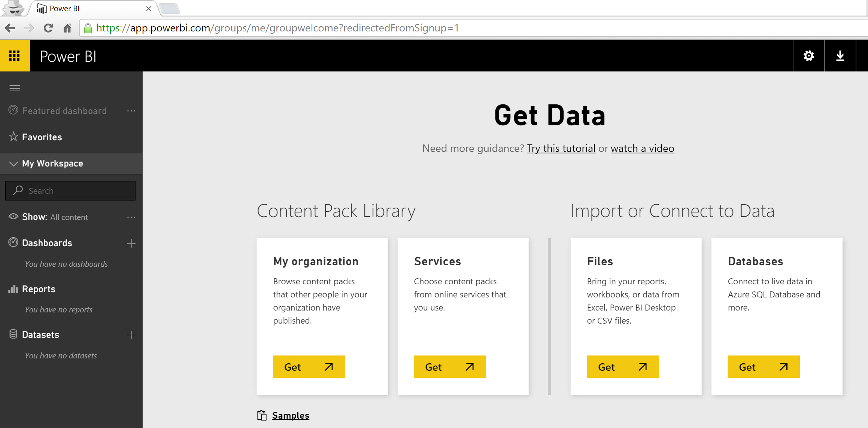The image size is (868, 428).
Task: Open Featured dashboard ellipsis options
Action: coord(131,111)
